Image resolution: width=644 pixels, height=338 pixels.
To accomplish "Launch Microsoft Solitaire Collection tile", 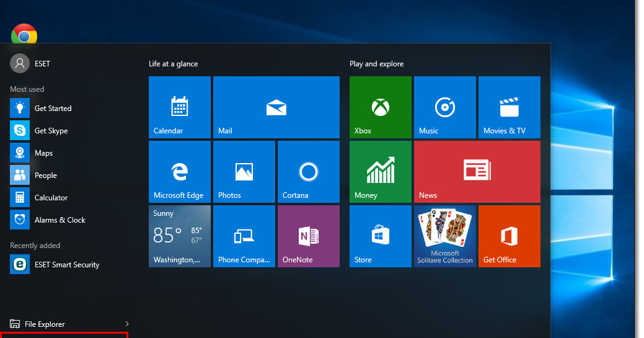I will click(445, 236).
